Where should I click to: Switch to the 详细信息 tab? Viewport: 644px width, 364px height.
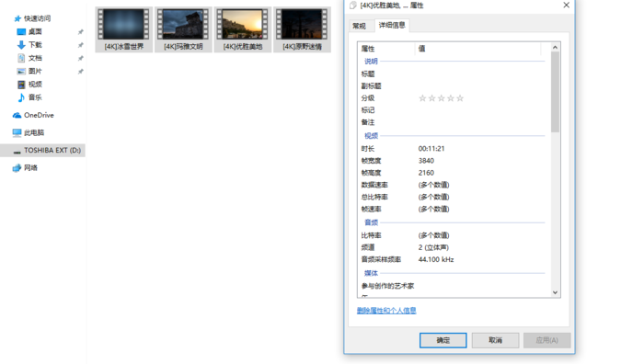tap(392, 25)
